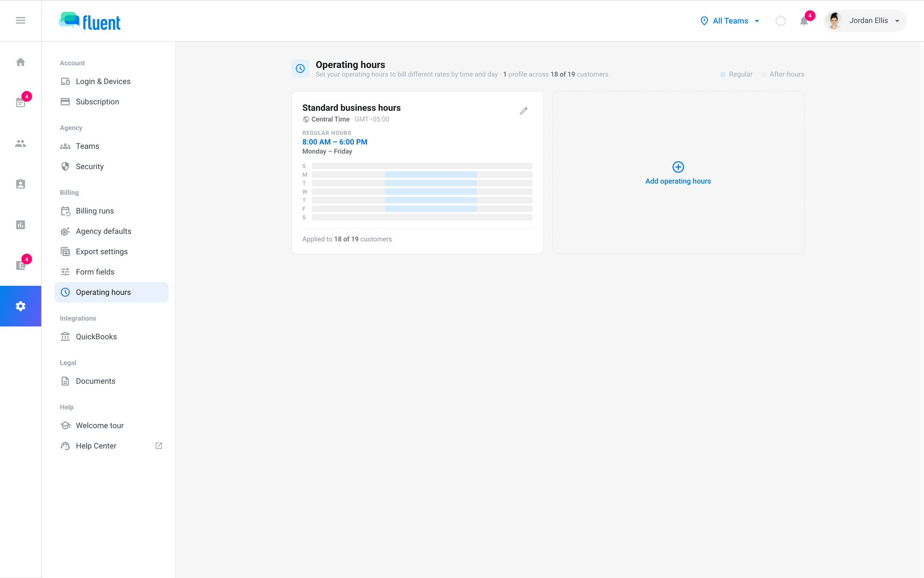Click the plus circle icon
The width and height of the screenshot is (924, 578).
pyautogui.click(x=678, y=167)
